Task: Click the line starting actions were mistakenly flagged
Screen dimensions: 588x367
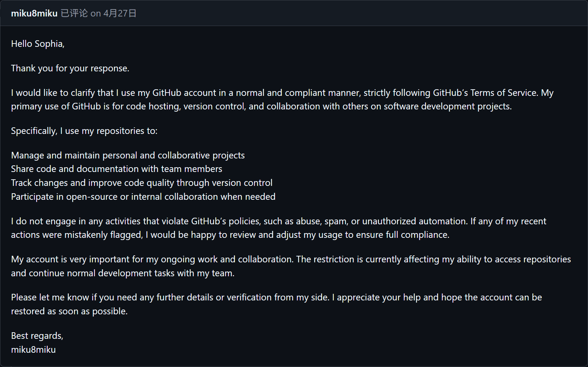Action: (230, 235)
